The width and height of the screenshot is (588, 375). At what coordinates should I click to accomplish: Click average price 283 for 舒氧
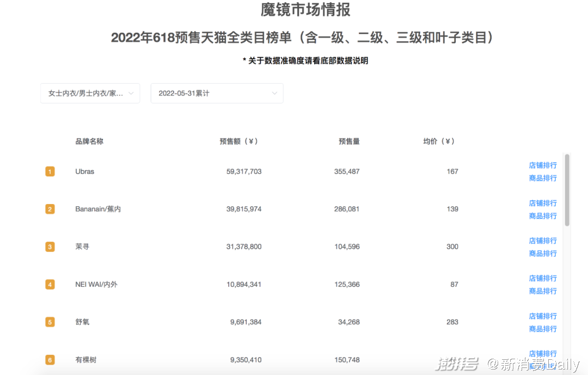click(x=452, y=322)
